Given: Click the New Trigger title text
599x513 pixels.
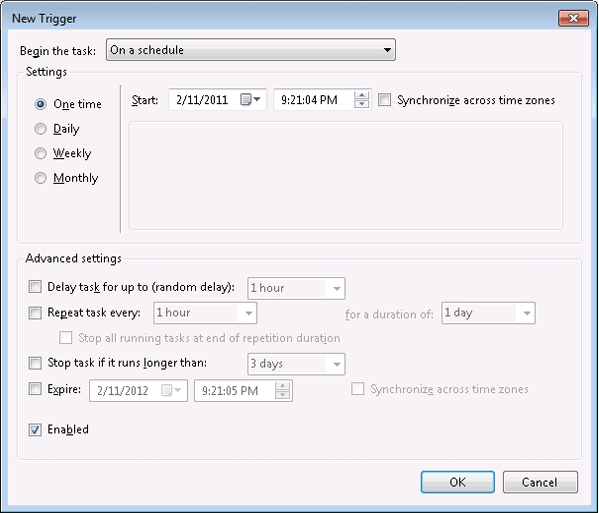Looking at the screenshot, I should tap(44, 18).
